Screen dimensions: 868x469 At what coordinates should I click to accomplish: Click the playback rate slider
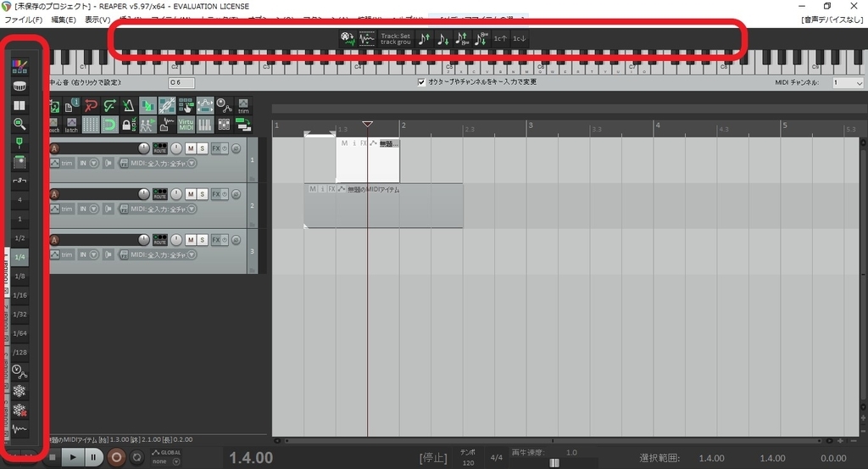pos(554,462)
